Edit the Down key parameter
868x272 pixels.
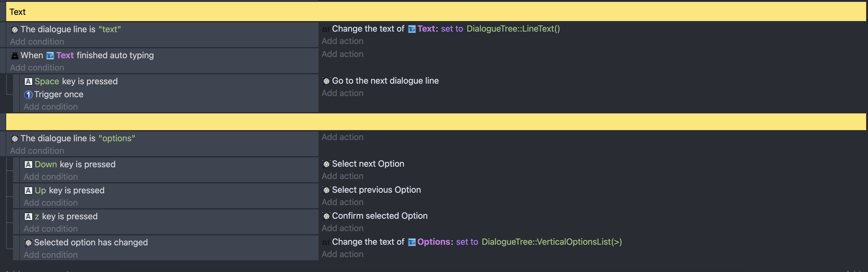click(x=46, y=164)
